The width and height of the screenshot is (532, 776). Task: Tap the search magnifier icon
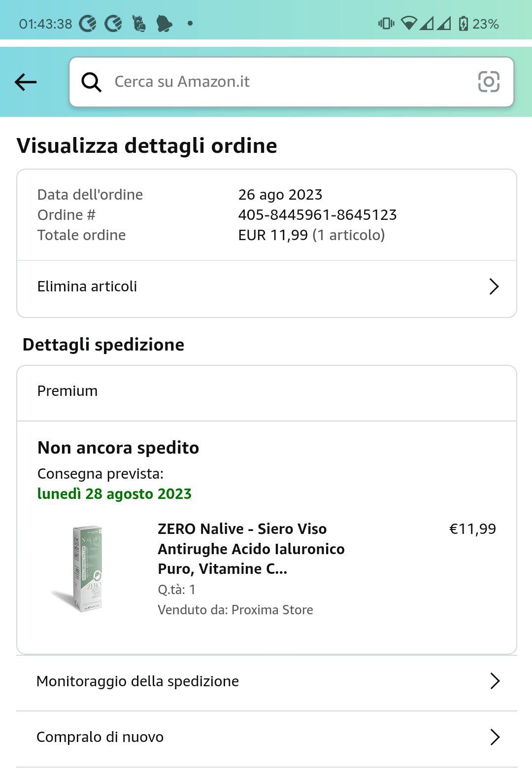[92, 82]
